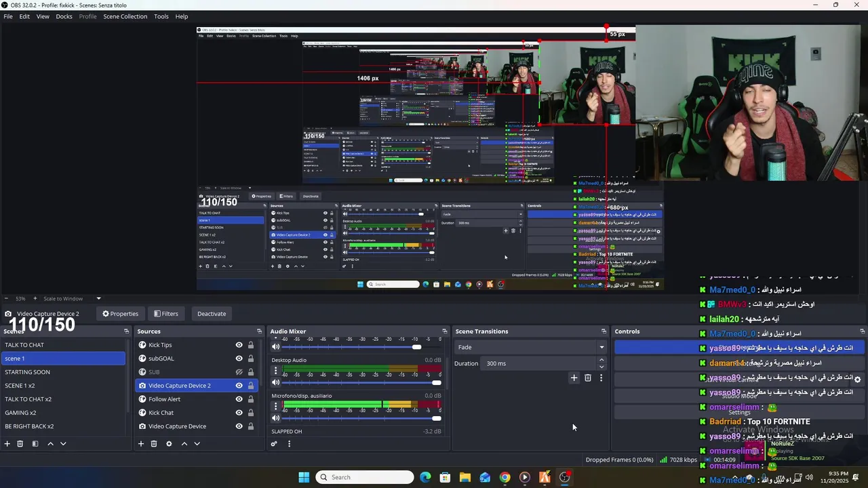Unlock subGOAL source lock
Viewport: 868px width, 488px height.
click(250, 359)
